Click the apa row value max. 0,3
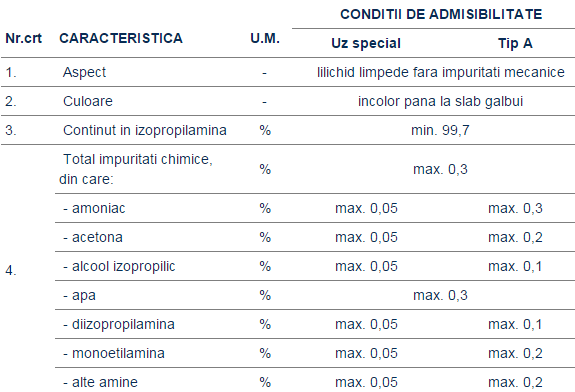Viewport: 575px width, 392px height. point(440,295)
